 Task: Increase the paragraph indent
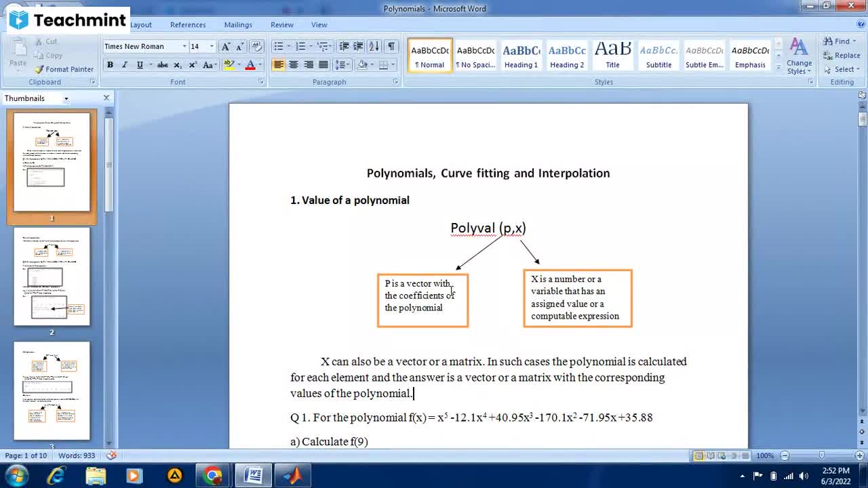coord(358,46)
